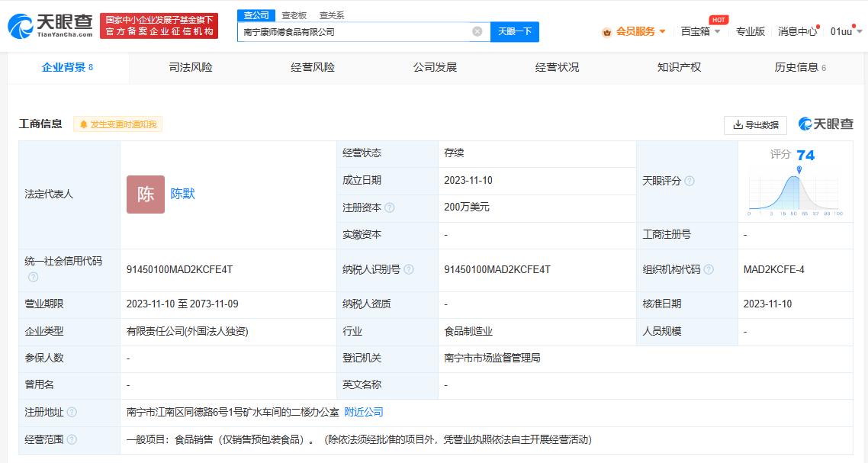Expand the 百宝箱 dropdown
The width and height of the screenshot is (868, 463).
point(700,31)
